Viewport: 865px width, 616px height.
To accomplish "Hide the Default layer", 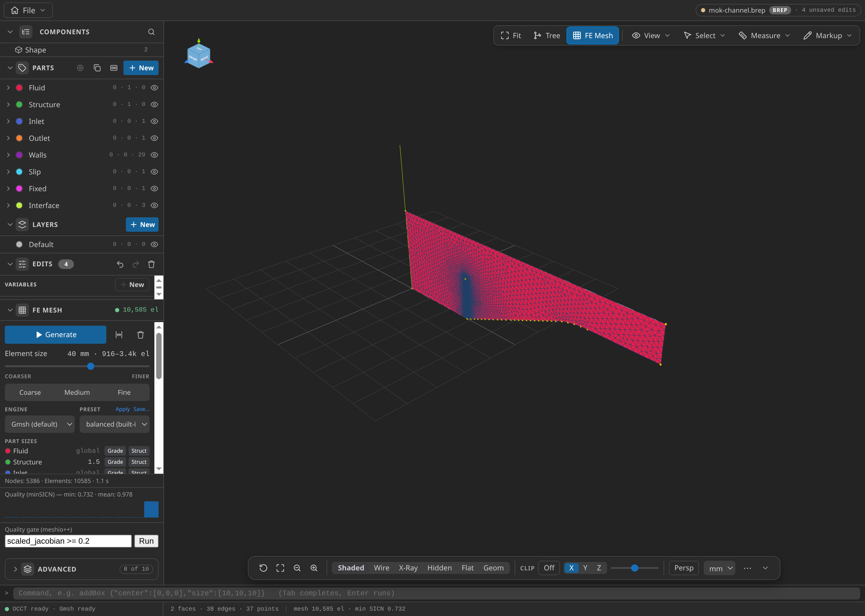I will [154, 244].
